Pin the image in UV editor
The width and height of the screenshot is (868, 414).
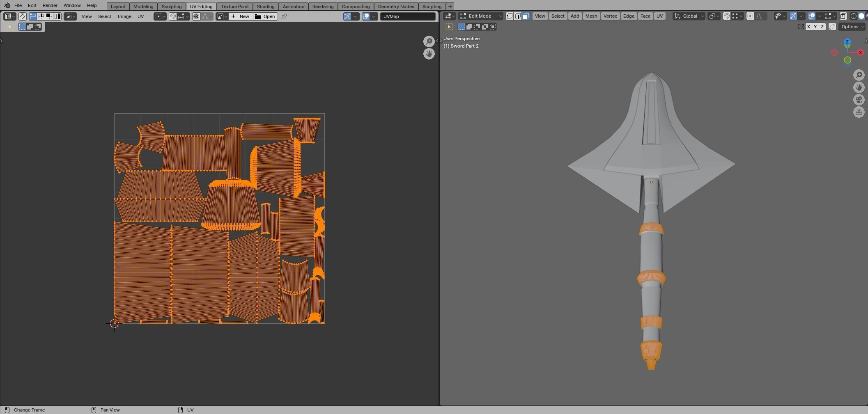pyautogui.click(x=284, y=16)
